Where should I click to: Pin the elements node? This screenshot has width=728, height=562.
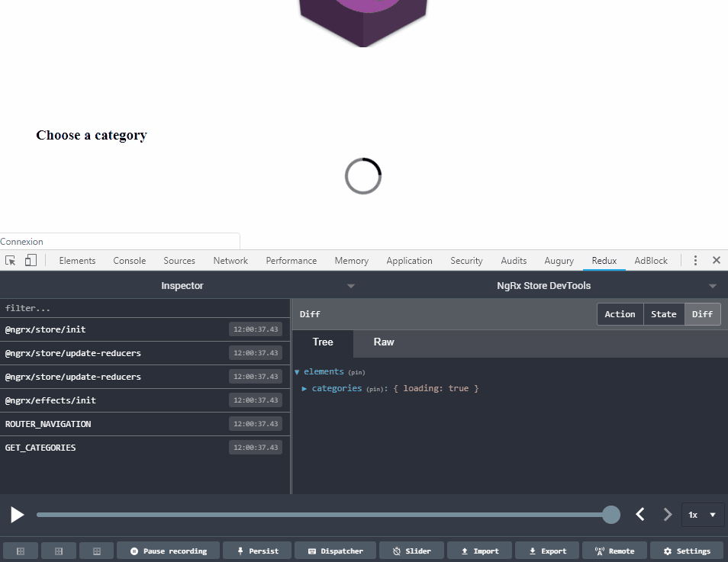(x=356, y=372)
